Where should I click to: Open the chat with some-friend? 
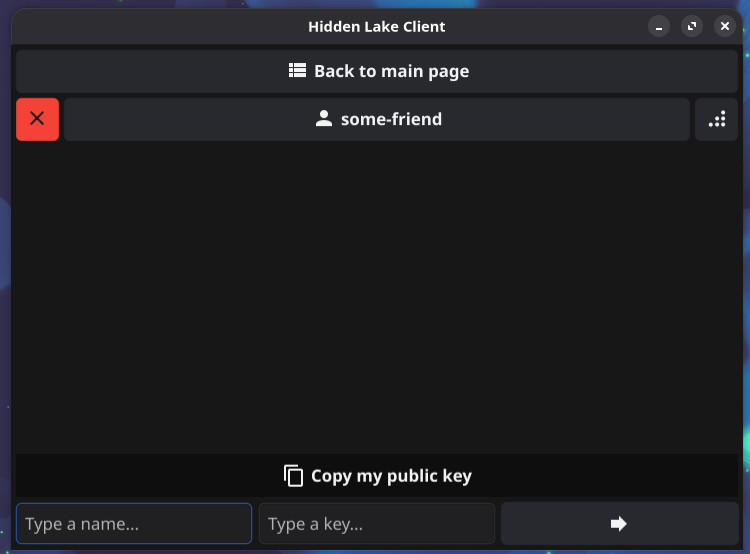coord(390,119)
